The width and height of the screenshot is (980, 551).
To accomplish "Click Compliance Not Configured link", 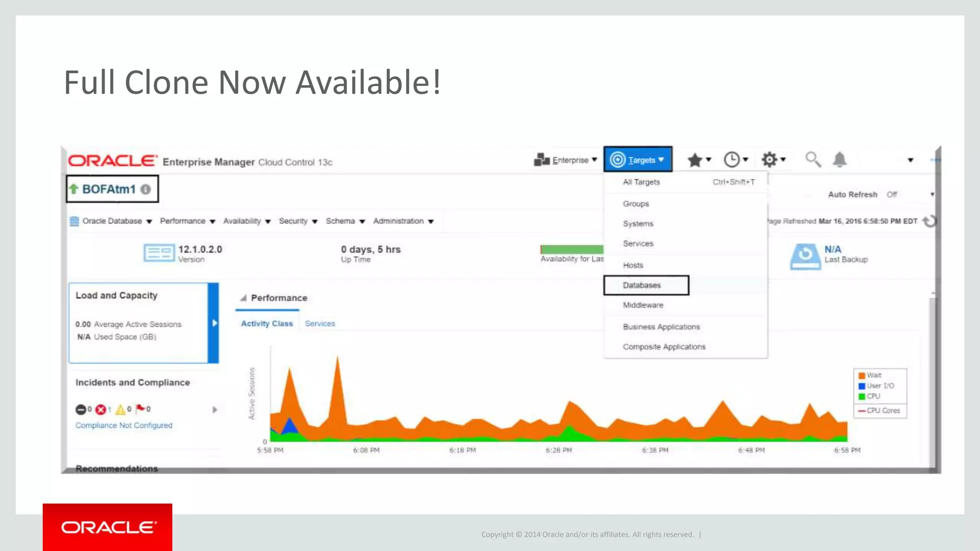I will [x=123, y=425].
